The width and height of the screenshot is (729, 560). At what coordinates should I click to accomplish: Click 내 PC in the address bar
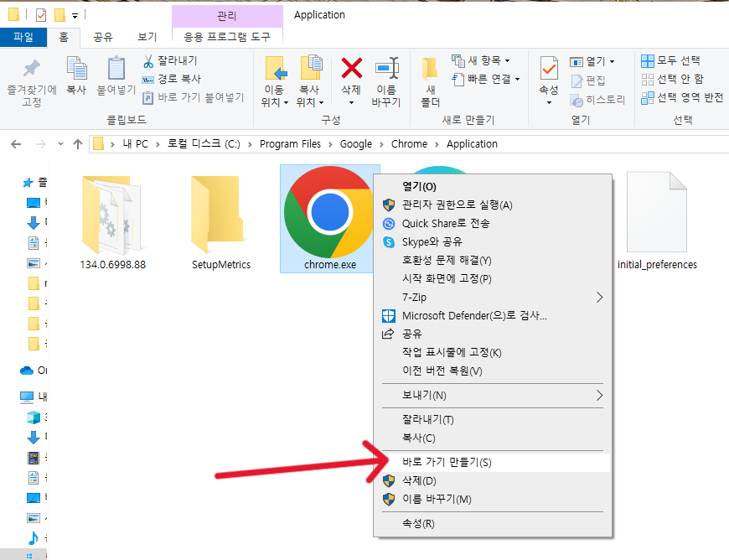point(135,144)
